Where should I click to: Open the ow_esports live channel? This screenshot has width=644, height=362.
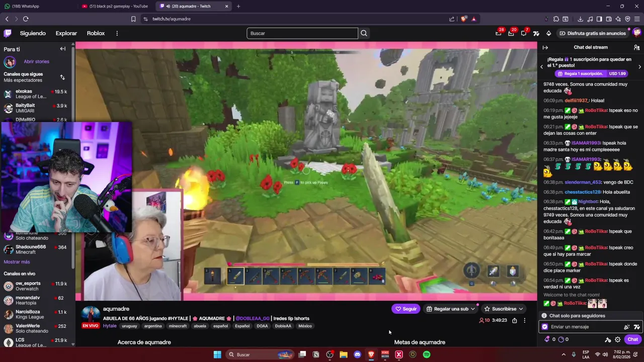tap(35, 286)
